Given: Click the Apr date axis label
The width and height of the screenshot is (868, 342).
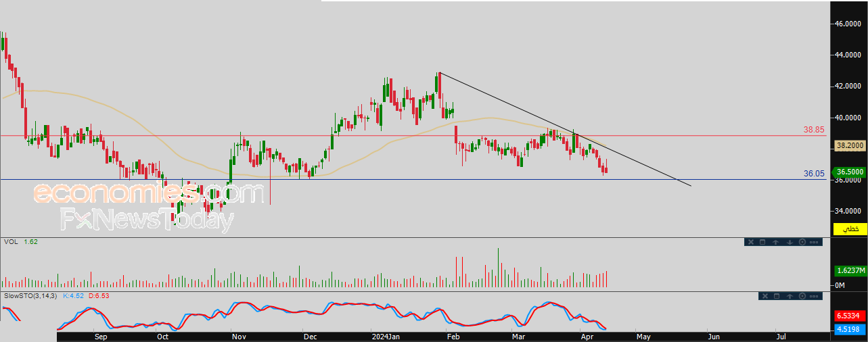Looking at the screenshot, I should pos(587,336).
